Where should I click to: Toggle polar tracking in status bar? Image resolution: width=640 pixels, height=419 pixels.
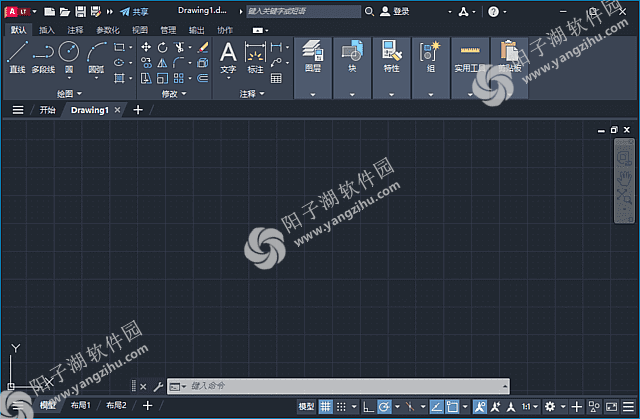click(x=384, y=406)
